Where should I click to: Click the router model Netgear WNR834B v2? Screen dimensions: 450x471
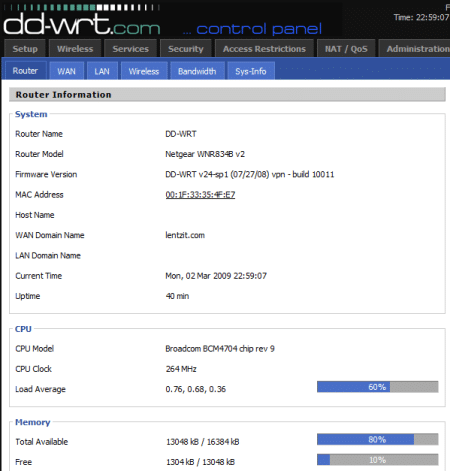pos(205,154)
